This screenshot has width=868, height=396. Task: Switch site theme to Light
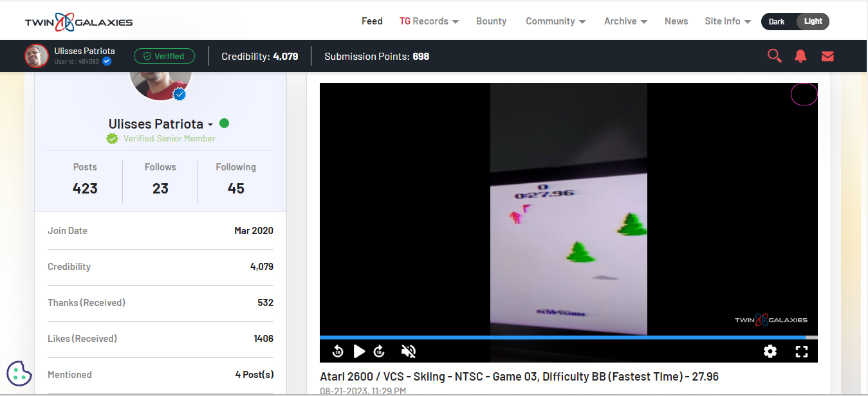(813, 21)
